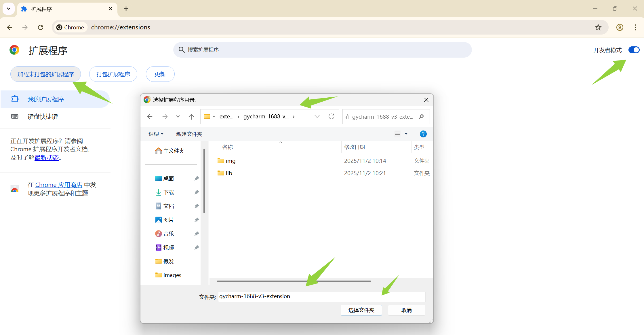Open the view options dropdown arrow

click(406, 134)
